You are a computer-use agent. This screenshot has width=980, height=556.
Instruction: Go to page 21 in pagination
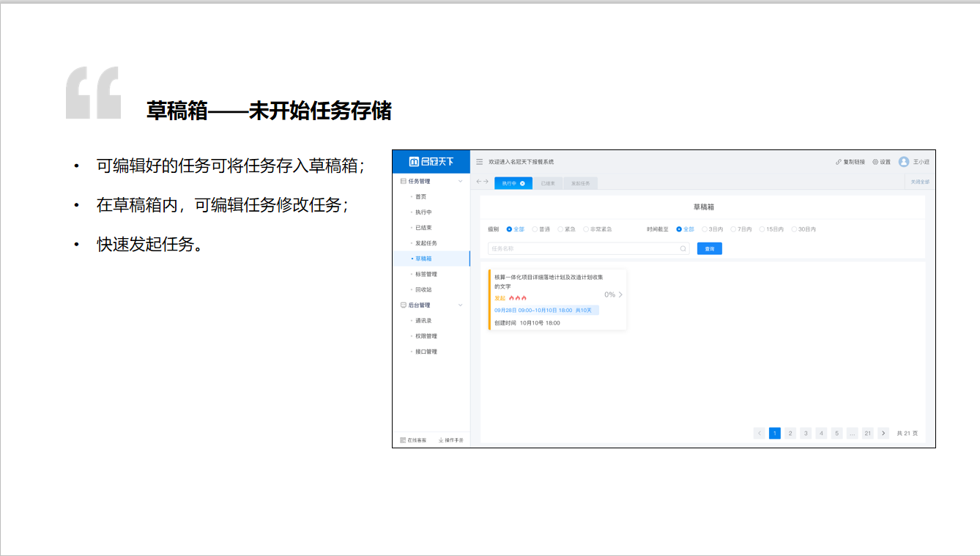pyautogui.click(x=868, y=433)
